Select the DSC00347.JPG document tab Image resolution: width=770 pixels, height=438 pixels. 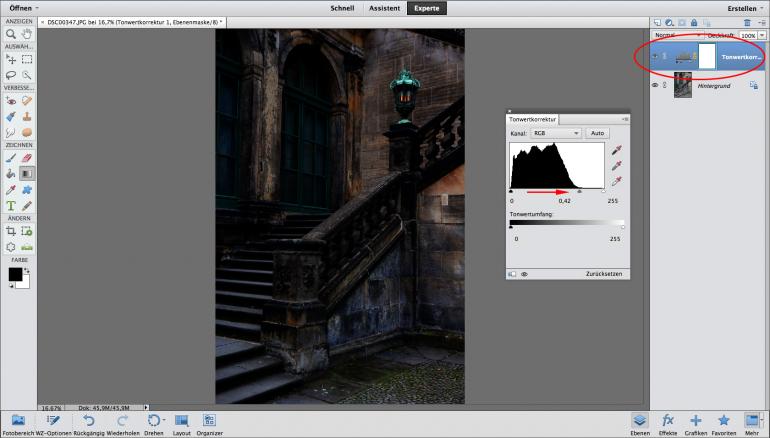(131, 22)
